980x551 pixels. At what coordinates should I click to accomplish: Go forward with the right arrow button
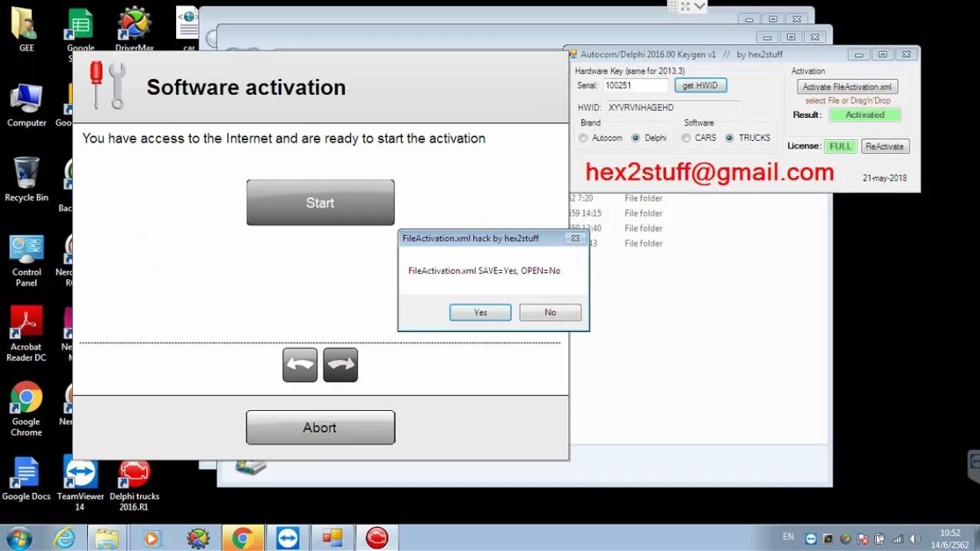341,365
